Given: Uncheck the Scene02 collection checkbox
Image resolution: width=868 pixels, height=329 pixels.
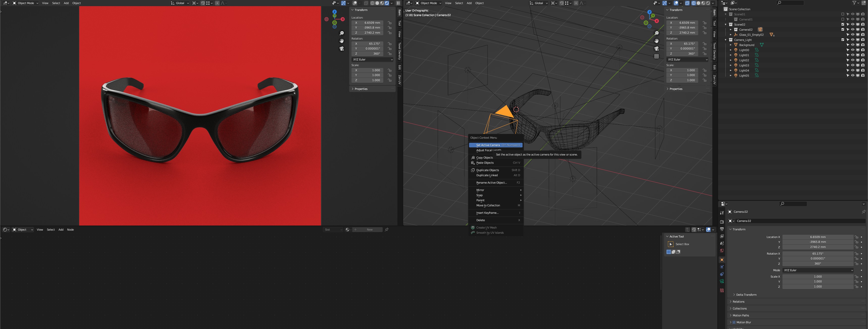Looking at the screenshot, I should [x=843, y=24].
